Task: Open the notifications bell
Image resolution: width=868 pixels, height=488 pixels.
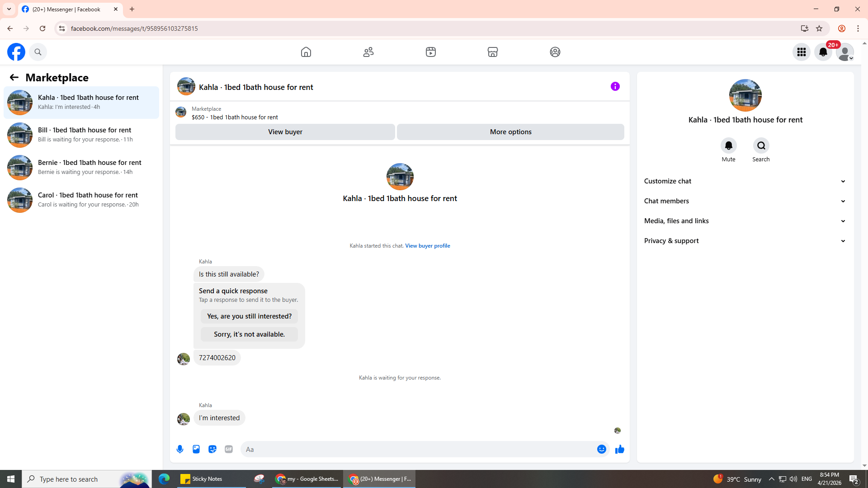Action: point(823,52)
